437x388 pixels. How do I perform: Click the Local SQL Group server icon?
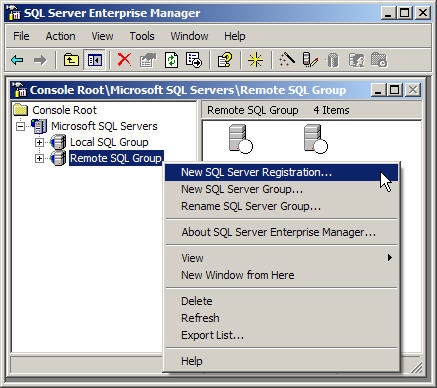point(58,142)
